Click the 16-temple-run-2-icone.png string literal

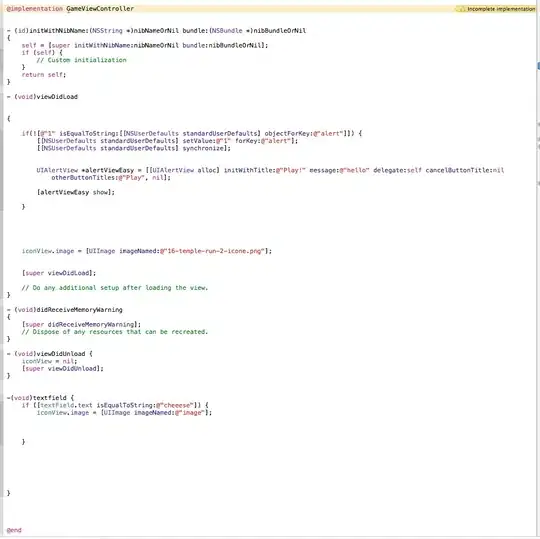click(x=212, y=251)
